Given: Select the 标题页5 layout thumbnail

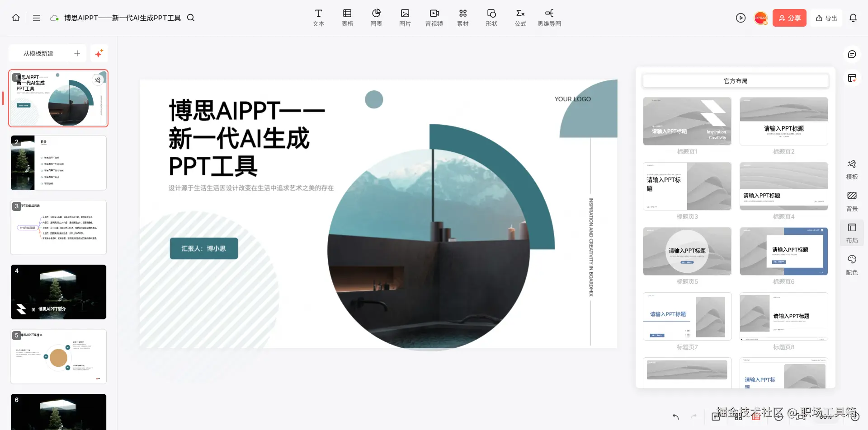Looking at the screenshot, I should coord(686,251).
